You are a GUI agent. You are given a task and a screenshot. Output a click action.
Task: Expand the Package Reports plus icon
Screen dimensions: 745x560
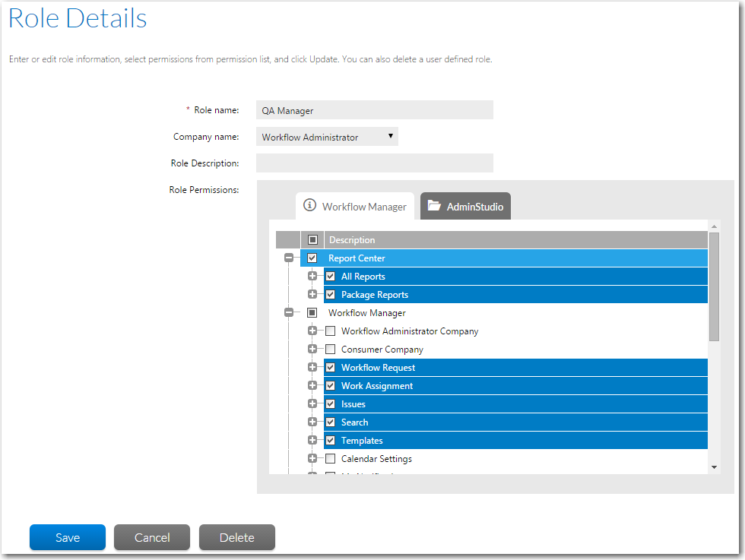pyautogui.click(x=312, y=295)
